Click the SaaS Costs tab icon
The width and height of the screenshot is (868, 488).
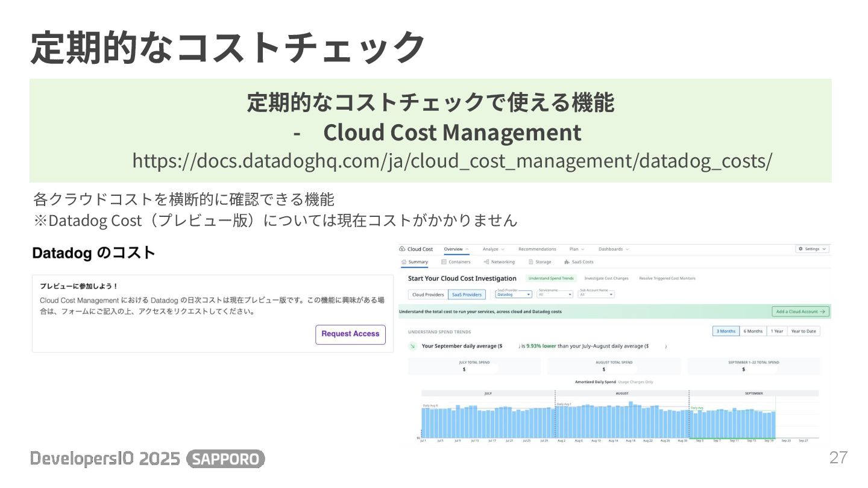click(567, 262)
